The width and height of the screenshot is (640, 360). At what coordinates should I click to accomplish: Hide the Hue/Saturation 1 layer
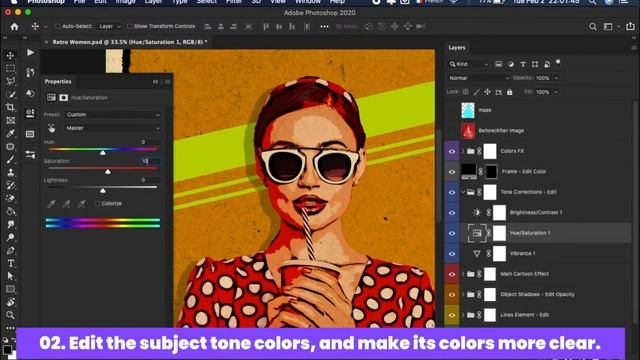(x=452, y=233)
